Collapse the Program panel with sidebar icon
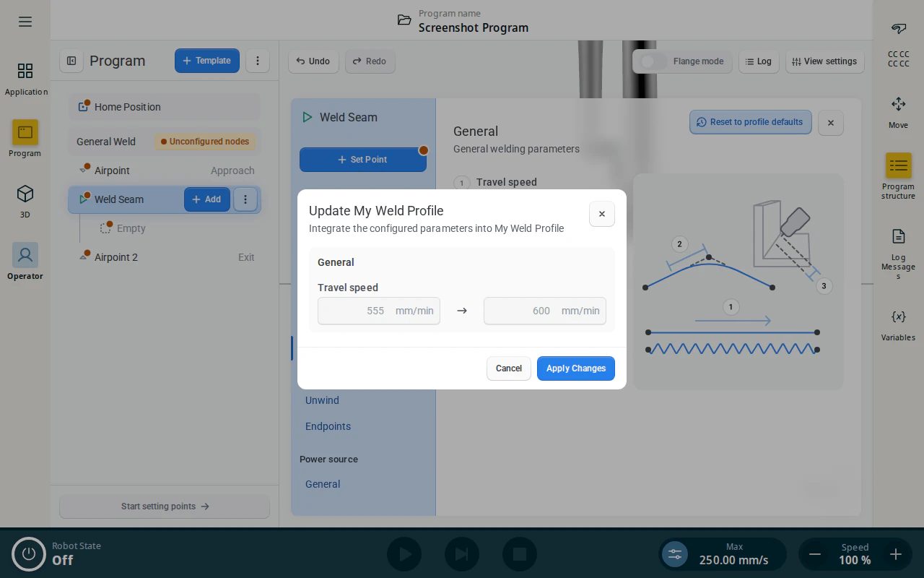 [71, 61]
